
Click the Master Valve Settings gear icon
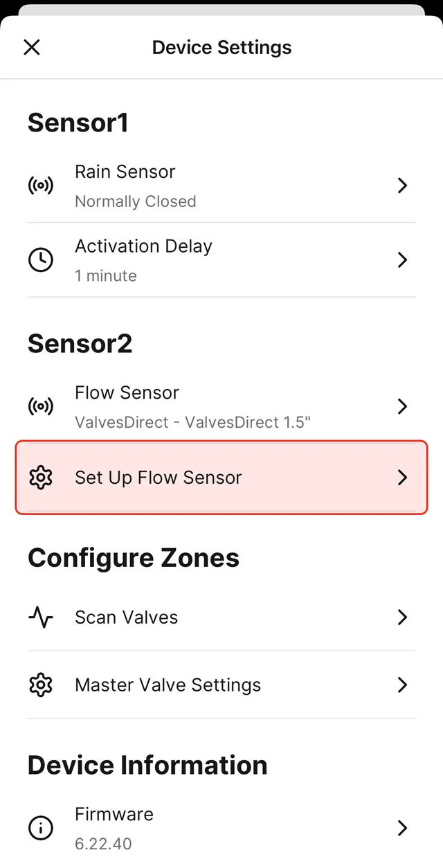click(x=41, y=685)
